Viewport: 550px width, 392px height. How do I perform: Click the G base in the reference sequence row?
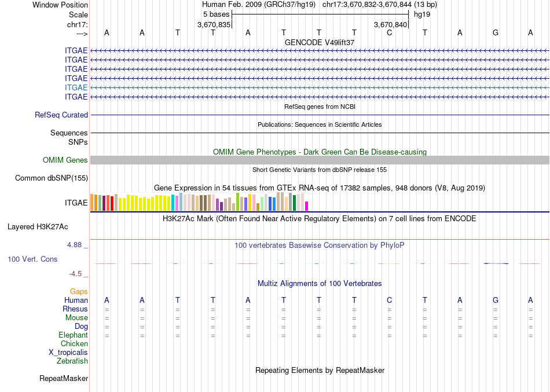496,32
